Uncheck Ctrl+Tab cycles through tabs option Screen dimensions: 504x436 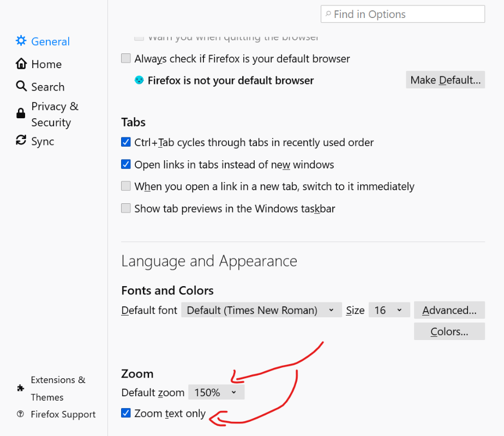point(126,142)
